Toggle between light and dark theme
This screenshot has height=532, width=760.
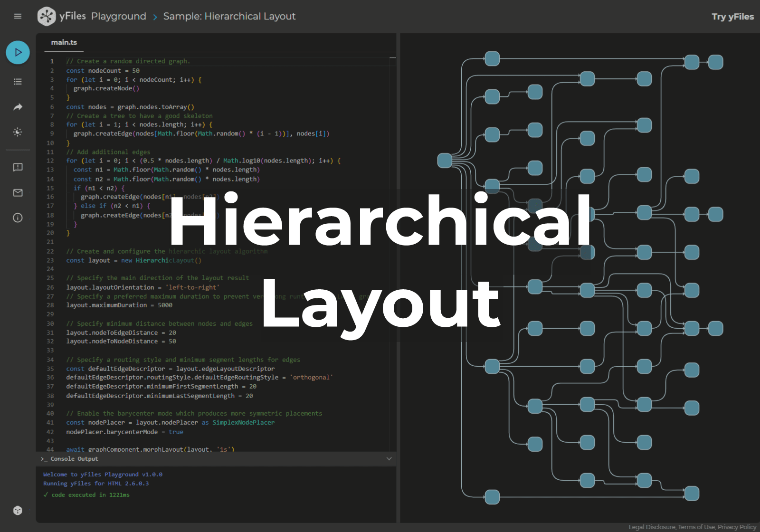coord(18,132)
